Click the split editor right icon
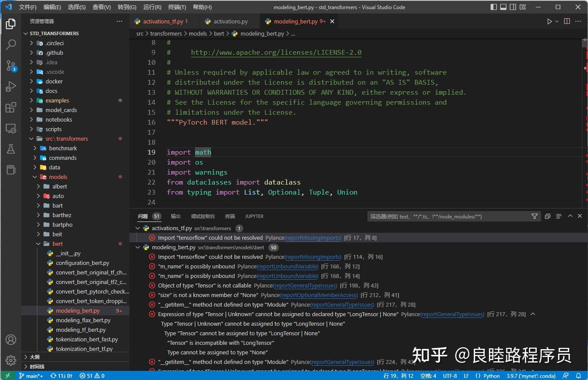 click(x=567, y=21)
